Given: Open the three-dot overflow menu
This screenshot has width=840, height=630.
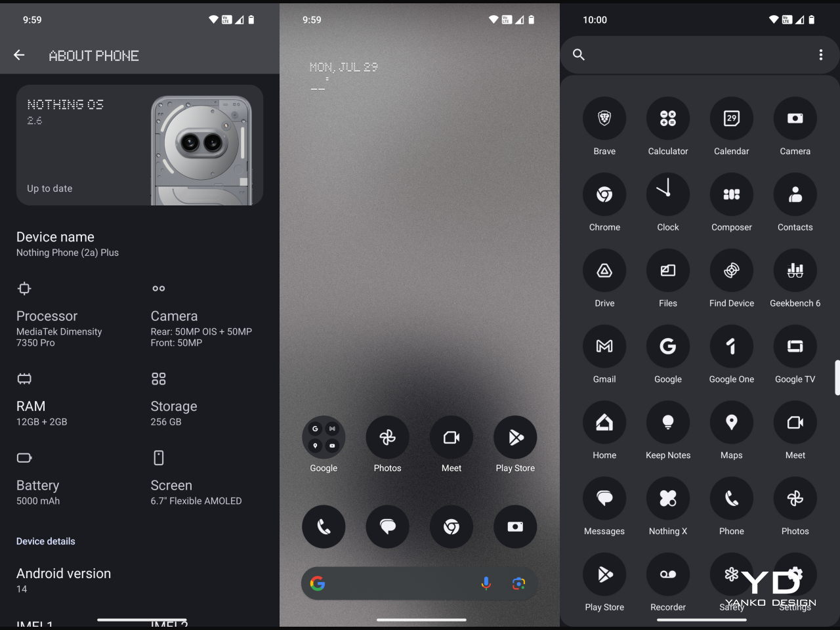Looking at the screenshot, I should coord(820,55).
